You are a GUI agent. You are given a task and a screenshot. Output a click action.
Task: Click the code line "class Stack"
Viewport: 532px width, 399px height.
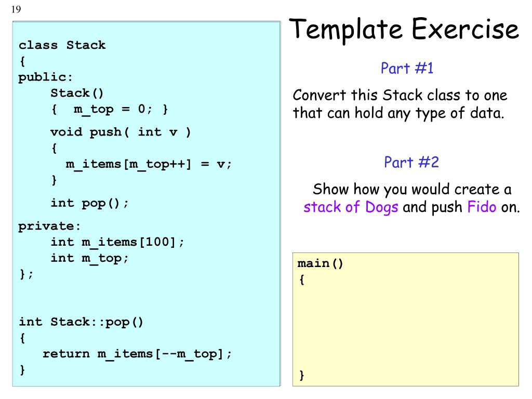click(x=62, y=45)
